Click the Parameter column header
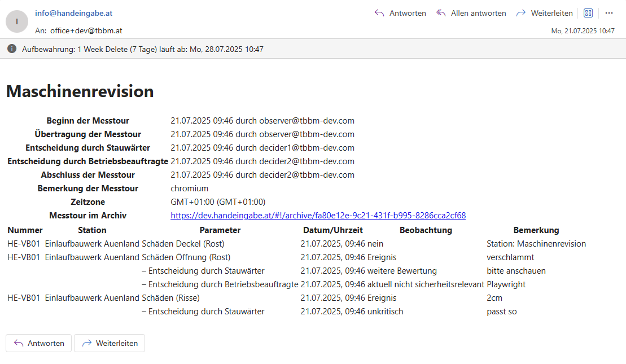The image size is (626, 364). click(220, 230)
